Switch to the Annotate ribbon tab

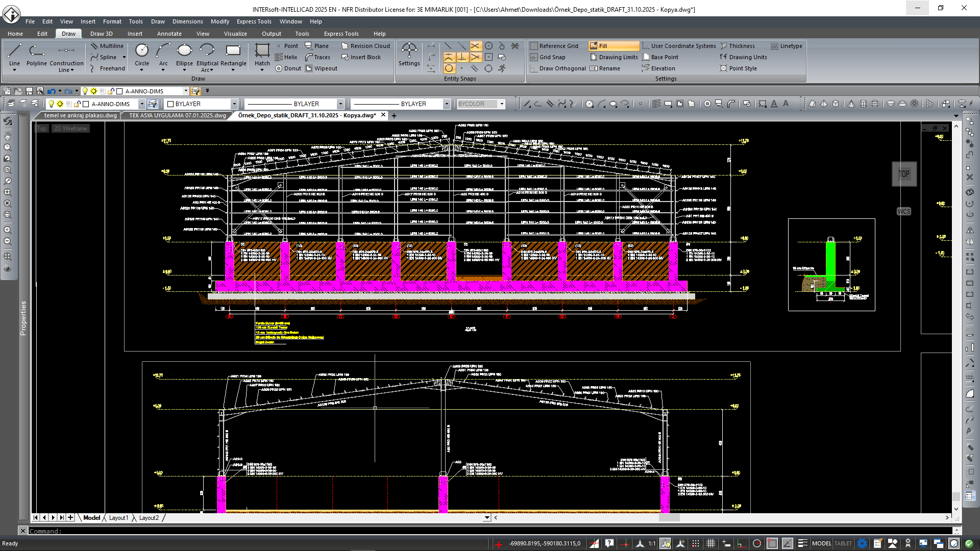click(x=169, y=34)
